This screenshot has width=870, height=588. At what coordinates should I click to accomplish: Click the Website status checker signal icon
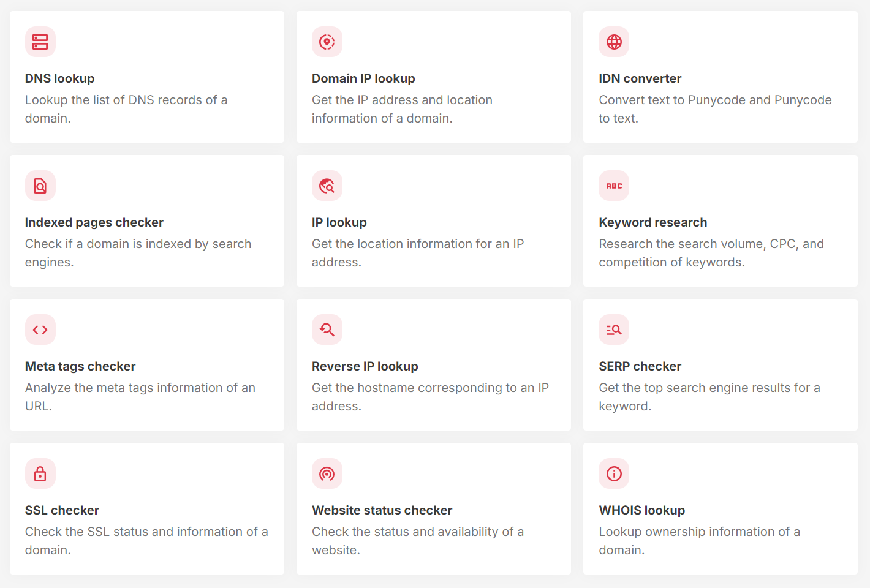coord(327,473)
